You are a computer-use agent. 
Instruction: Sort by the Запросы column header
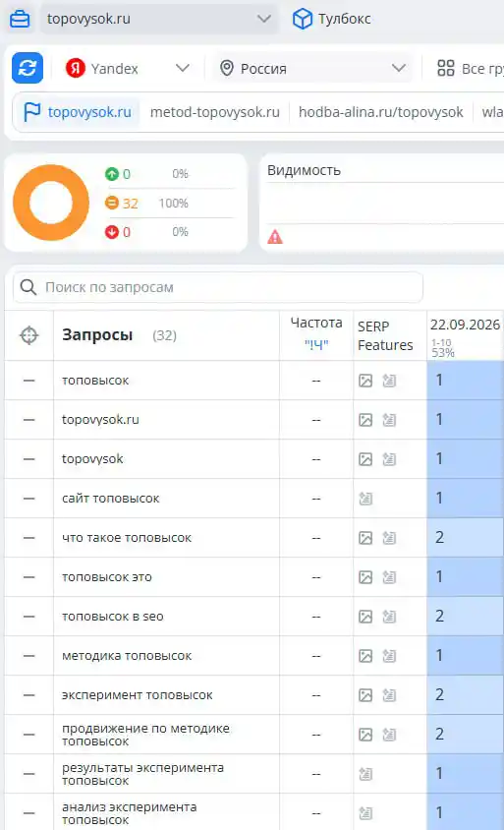pos(97,335)
